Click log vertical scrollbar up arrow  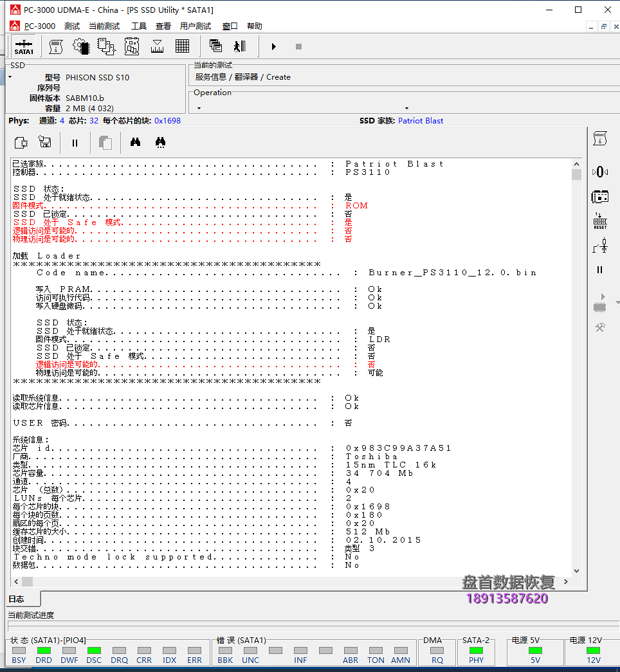coord(576,164)
